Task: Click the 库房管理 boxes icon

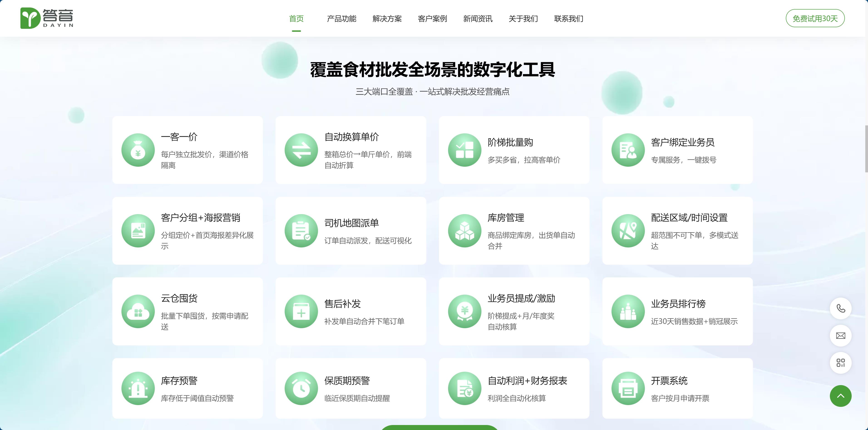Action: 465,231
